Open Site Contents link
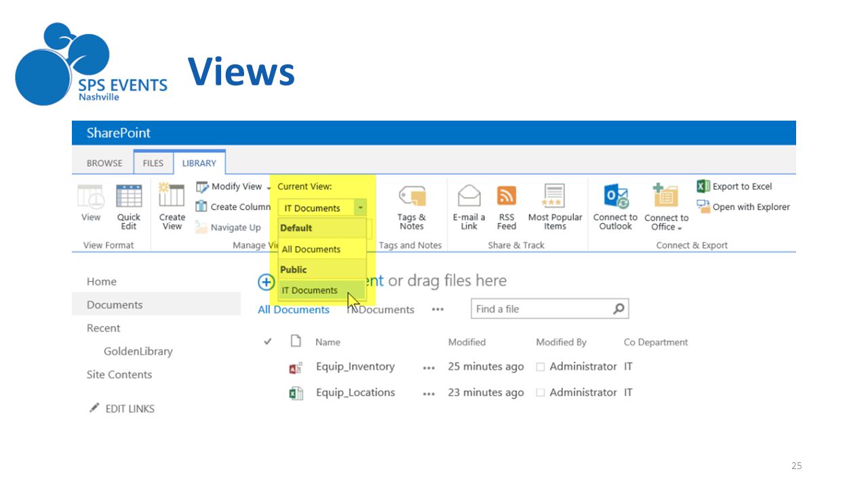 (119, 374)
